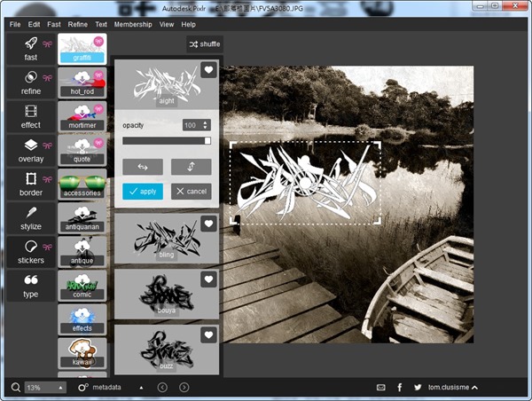Expand the metadata panel arrow
Screen dimensions: 532x401
point(142,388)
